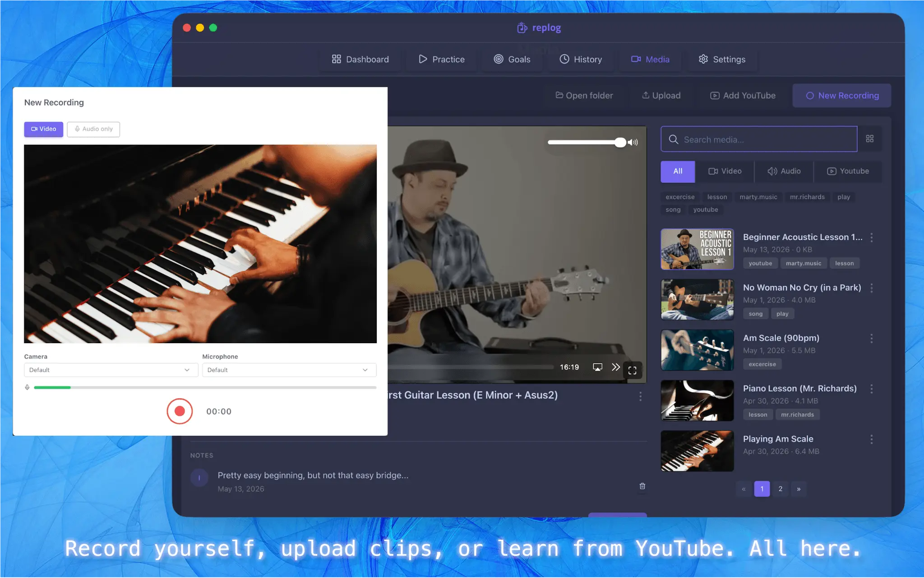Click the microphone level bar
This screenshot has width=924, height=578.
pos(205,387)
